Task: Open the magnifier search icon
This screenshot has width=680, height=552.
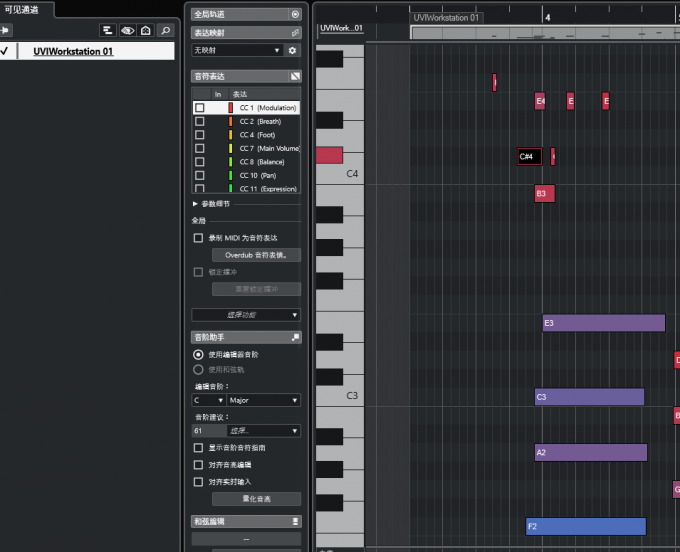Action: click(x=166, y=30)
